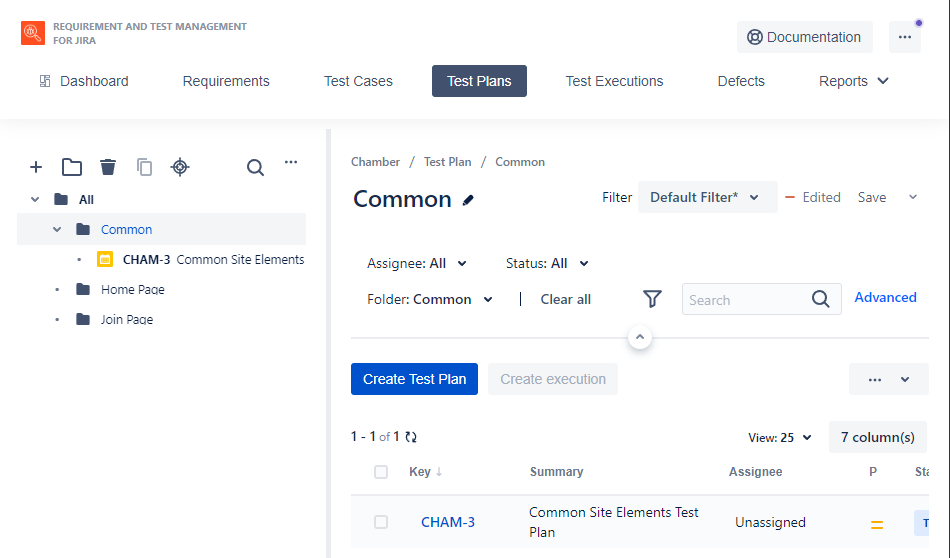The image size is (950, 558).
Task: Click the plus icon to add tree item
Action: pyautogui.click(x=36, y=167)
